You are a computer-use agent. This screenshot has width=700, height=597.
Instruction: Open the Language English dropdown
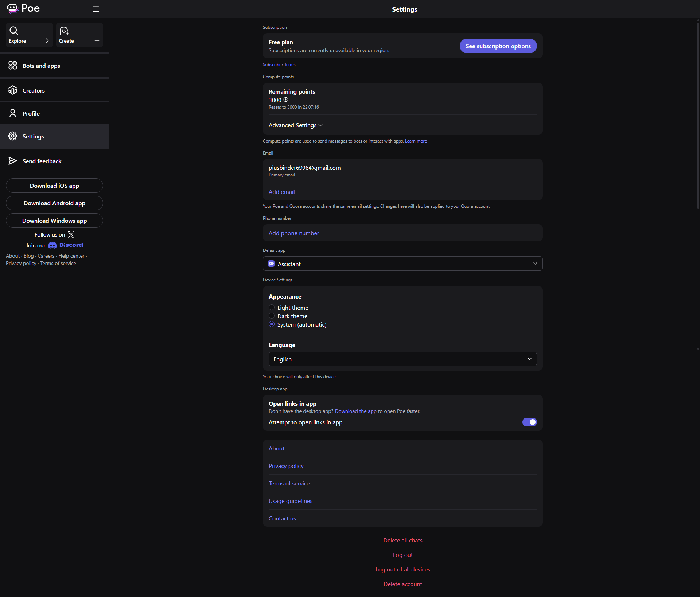(x=402, y=359)
